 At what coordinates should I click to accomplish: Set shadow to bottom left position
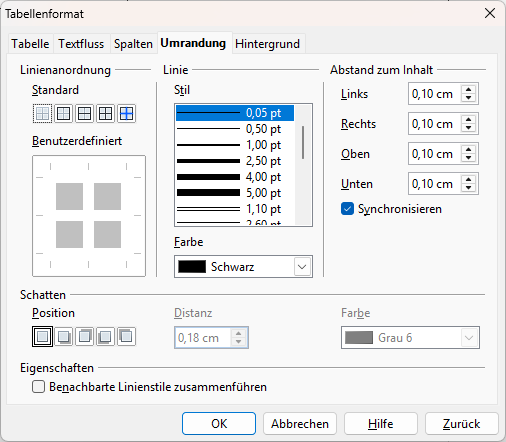point(105,337)
